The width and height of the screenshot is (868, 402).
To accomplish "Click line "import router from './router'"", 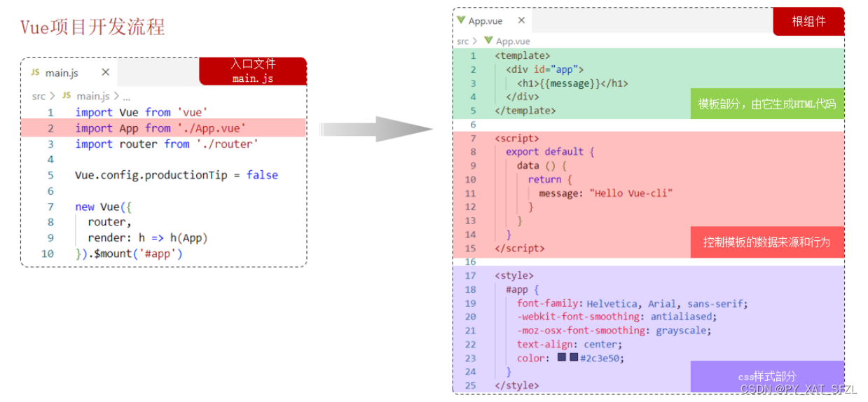I will coord(167,144).
